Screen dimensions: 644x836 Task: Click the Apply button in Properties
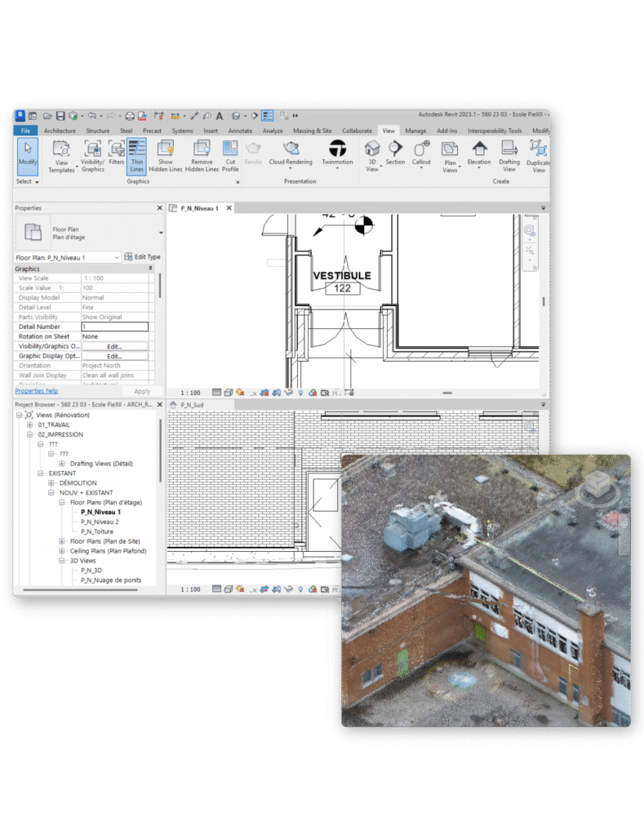click(142, 391)
